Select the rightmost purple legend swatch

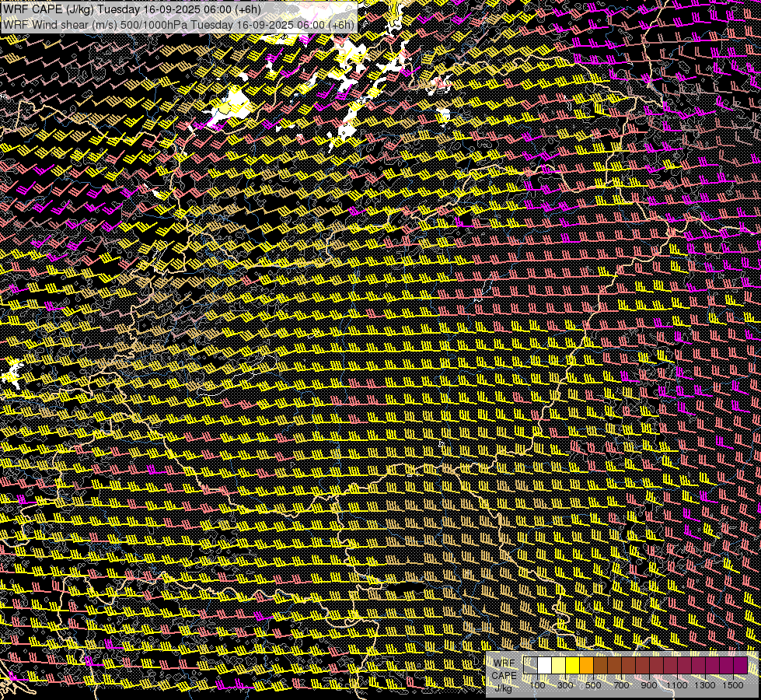[x=741, y=665]
